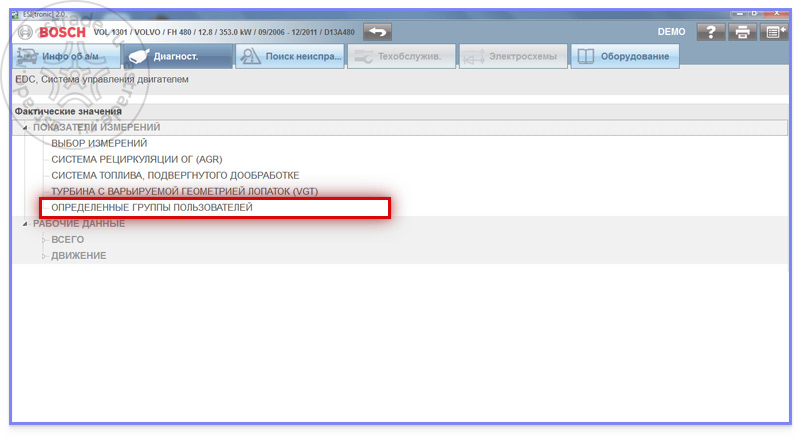
Task: Select the Электросхемы tab
Action: tap(513, 56)
